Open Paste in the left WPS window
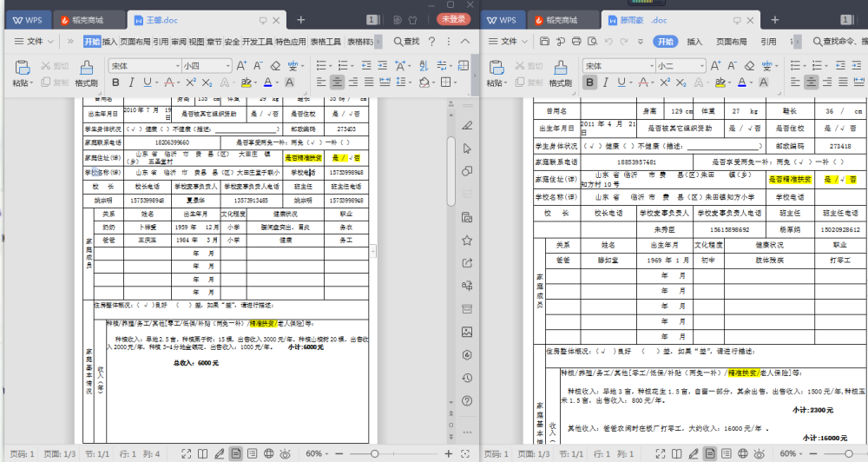This screenshot has height=462, width=868. 23,74
